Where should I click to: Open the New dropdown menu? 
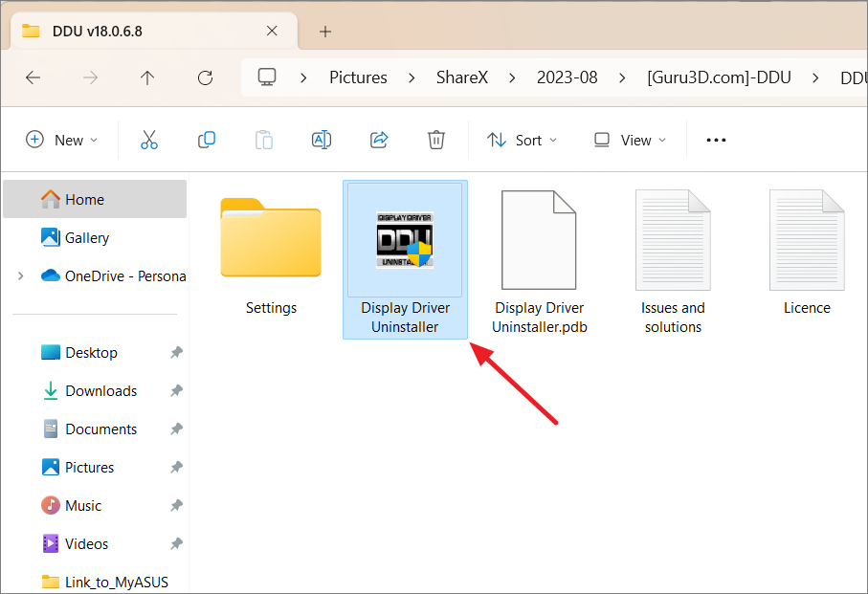[61, 140]
